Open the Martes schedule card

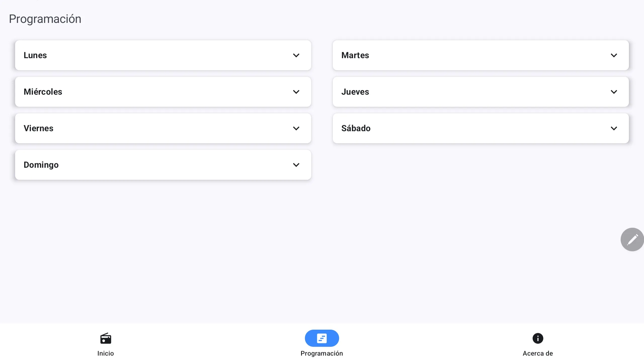click(x=468, y=55)
